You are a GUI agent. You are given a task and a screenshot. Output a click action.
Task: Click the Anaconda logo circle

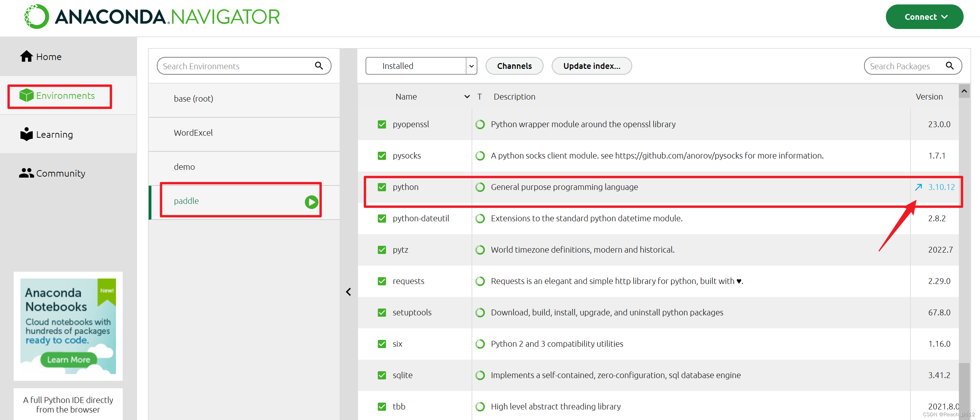[37, 17]
